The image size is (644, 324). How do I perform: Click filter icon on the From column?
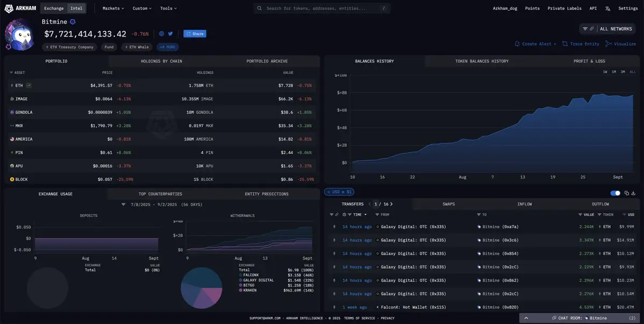378,215
